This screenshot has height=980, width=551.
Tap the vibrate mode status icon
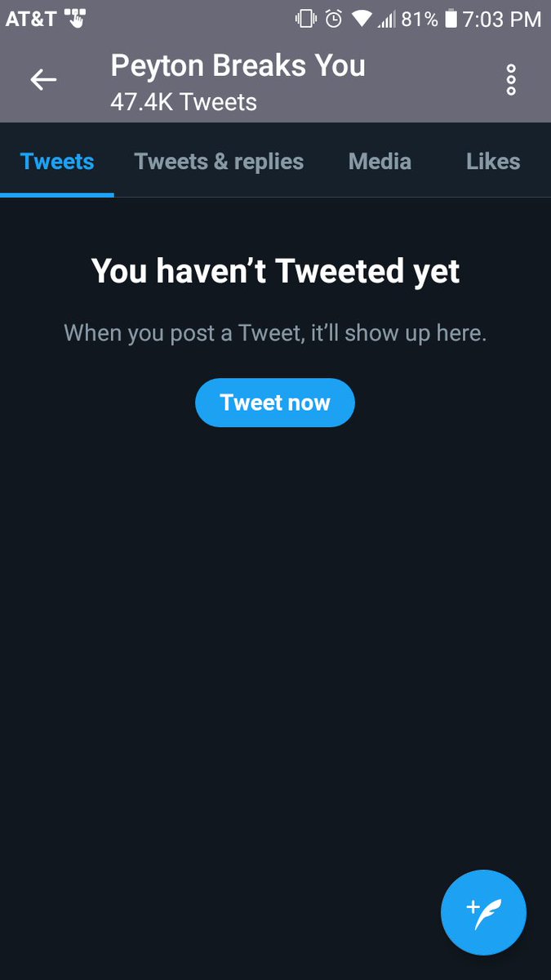(x=306, y=18)
